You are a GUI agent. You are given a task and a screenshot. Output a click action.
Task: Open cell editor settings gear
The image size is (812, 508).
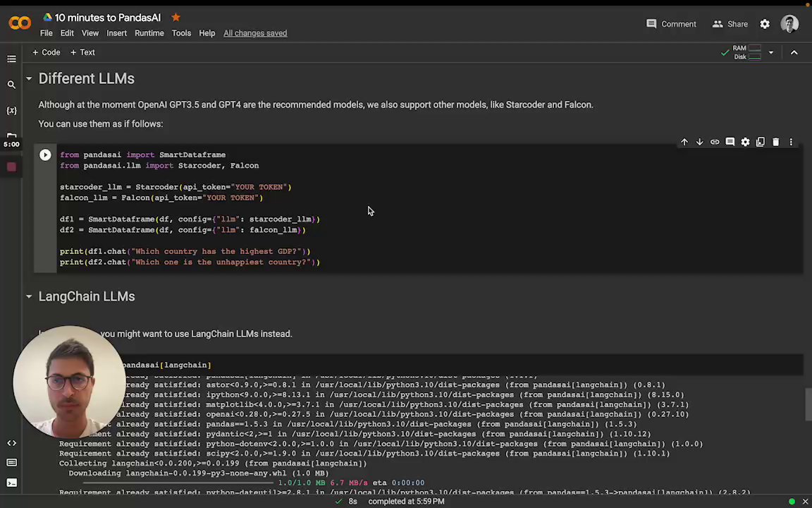(745, 142)
